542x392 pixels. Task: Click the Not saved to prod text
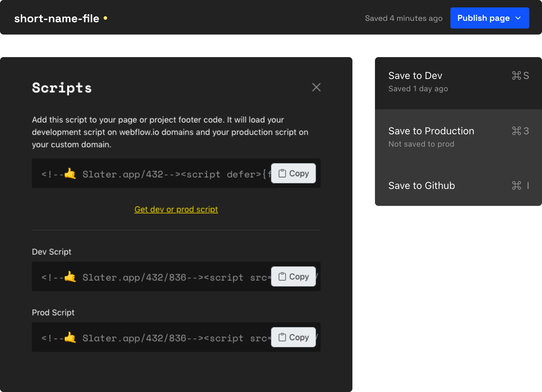(421, 144)
